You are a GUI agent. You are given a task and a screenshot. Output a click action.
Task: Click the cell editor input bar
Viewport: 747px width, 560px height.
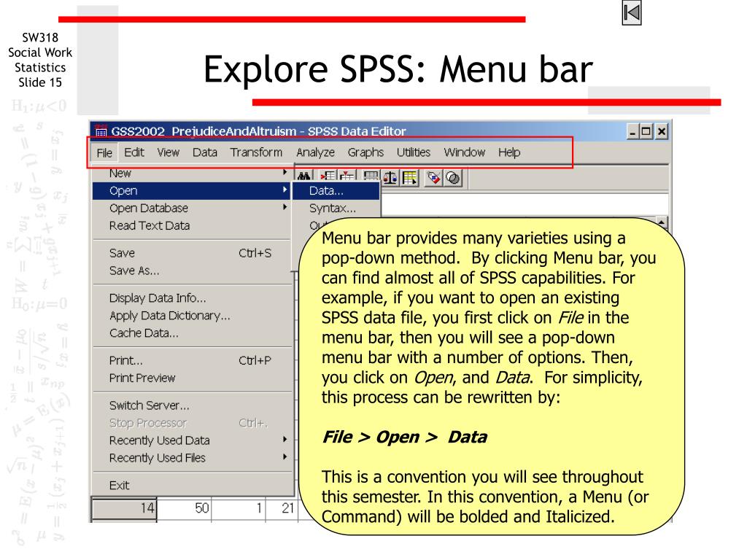[x=524, y=204]
